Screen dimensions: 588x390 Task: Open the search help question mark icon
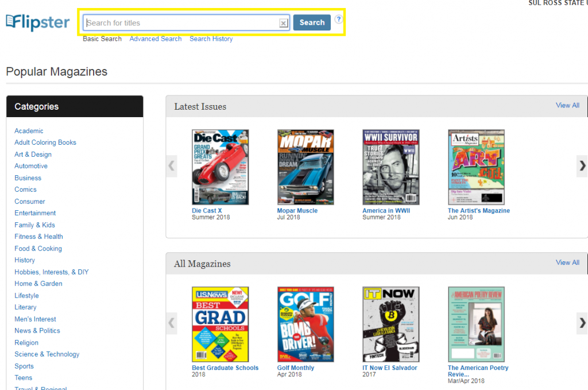pos(339,19)
